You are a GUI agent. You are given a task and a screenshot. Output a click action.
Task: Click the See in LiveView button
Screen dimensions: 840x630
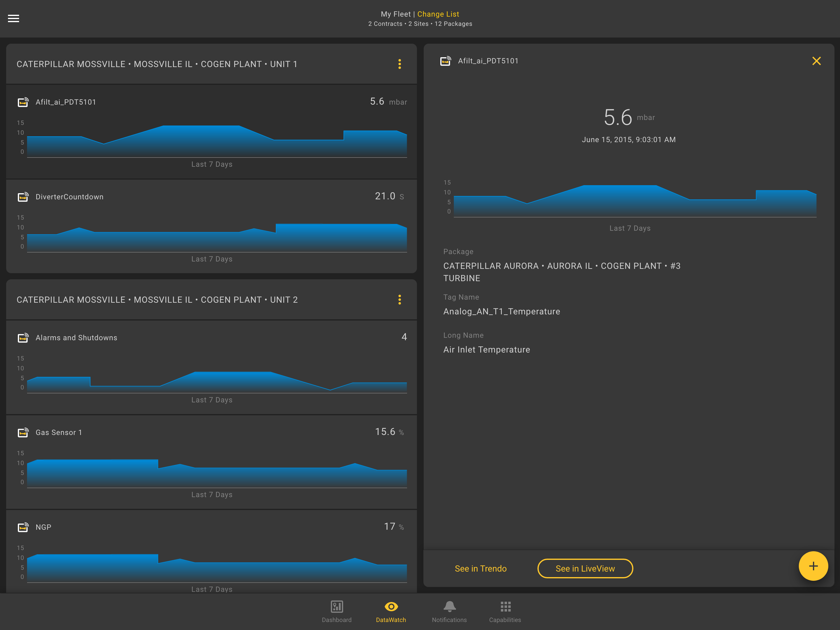pos(585,568)
